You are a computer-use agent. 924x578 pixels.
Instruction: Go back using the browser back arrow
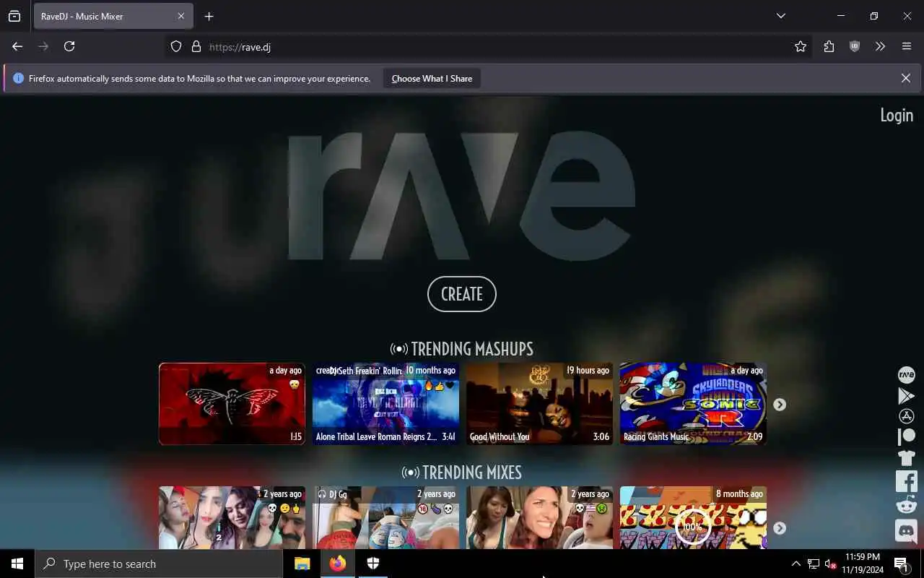point(17,46)
